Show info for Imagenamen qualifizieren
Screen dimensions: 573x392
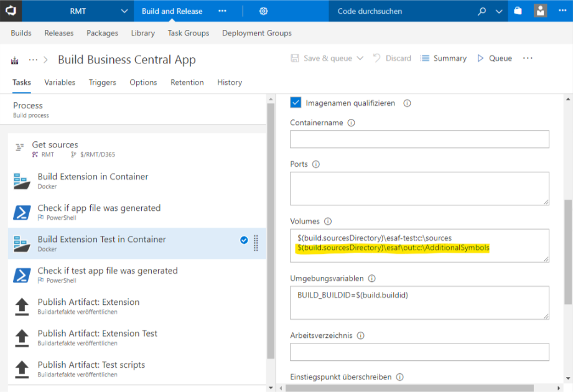407,103
